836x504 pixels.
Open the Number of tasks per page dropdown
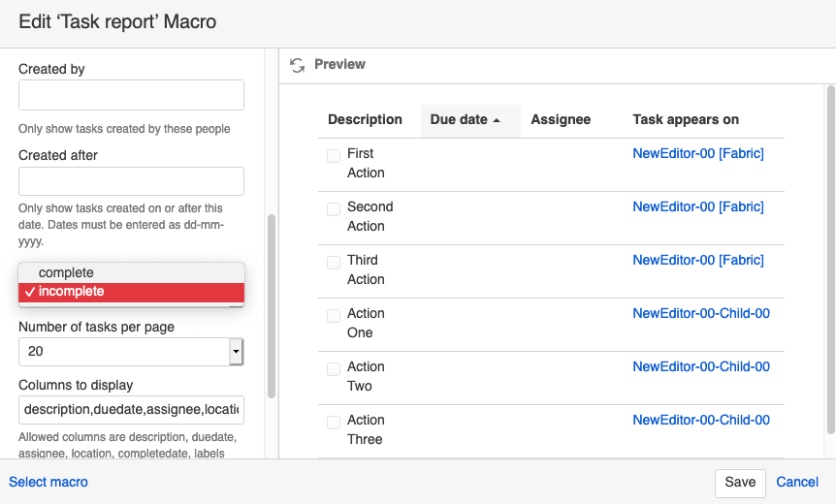[236, 351]
